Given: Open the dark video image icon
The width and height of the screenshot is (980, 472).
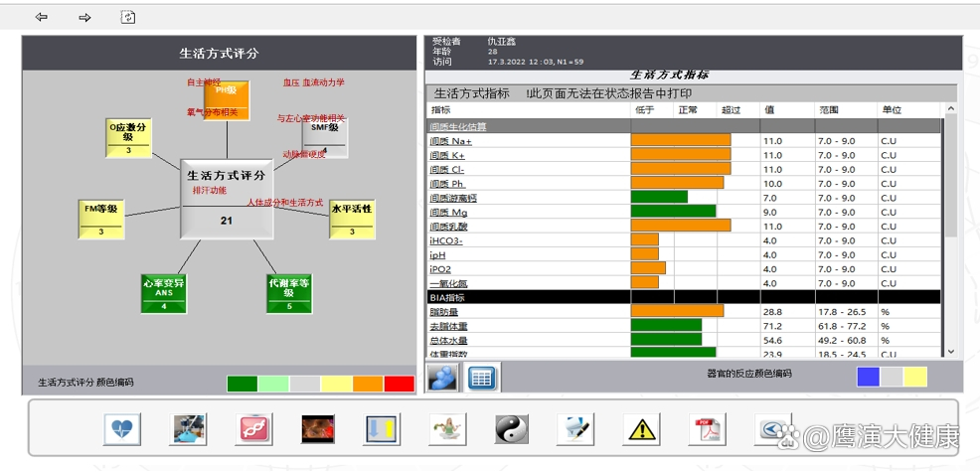Looking at the screenshot, I should click(x=318, y=429).
